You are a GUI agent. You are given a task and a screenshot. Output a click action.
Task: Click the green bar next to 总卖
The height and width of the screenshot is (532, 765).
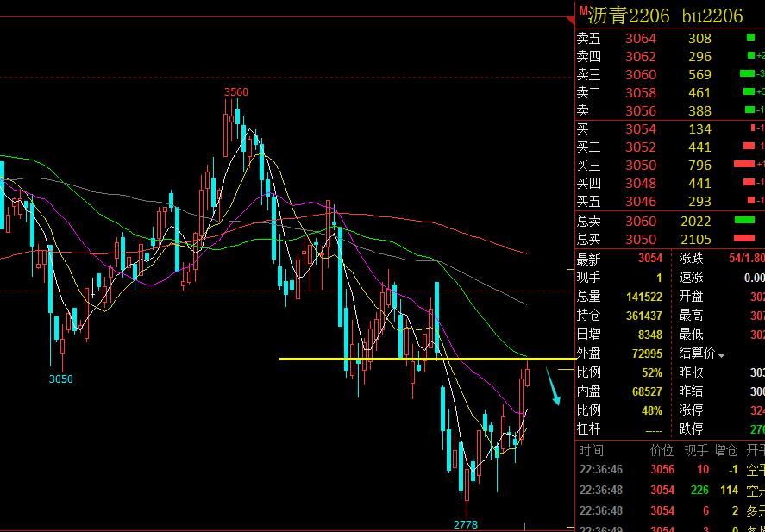pos(744,221)
